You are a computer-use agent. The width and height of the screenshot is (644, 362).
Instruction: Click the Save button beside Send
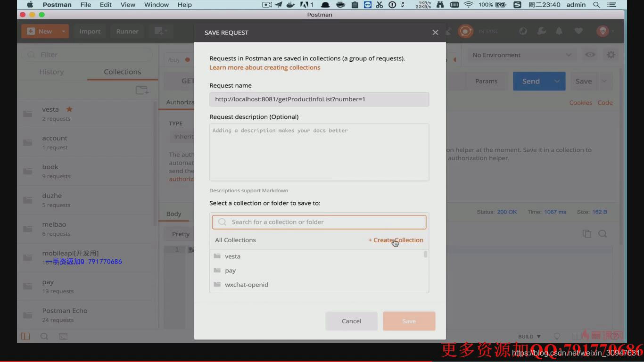click(584, 81)
